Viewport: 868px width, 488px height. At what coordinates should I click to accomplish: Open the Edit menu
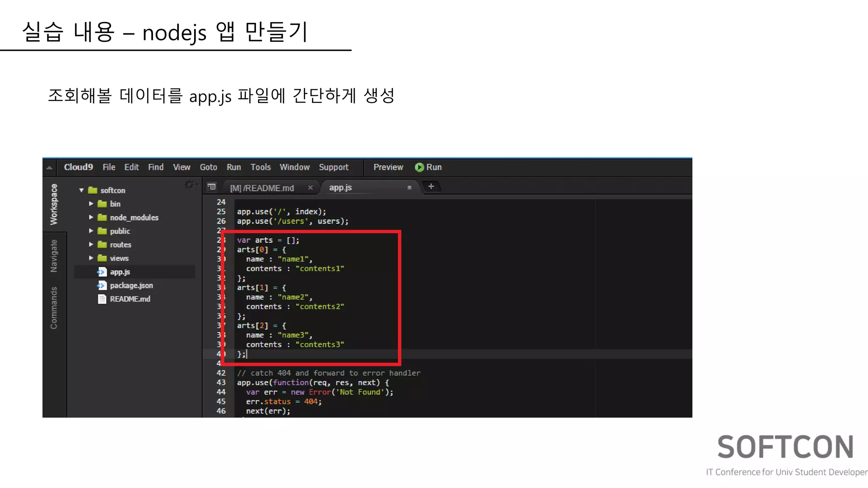pos(131,167)
